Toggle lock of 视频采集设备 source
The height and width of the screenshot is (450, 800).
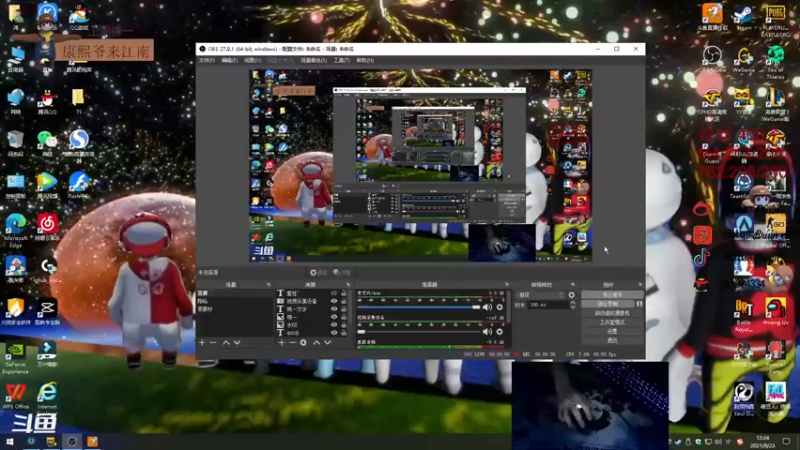(344, 301)
